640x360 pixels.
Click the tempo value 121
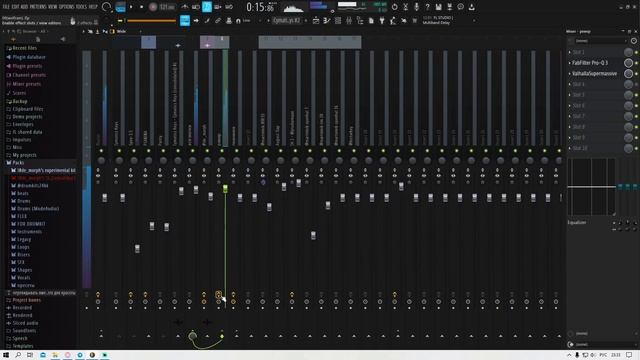(167, 7)
